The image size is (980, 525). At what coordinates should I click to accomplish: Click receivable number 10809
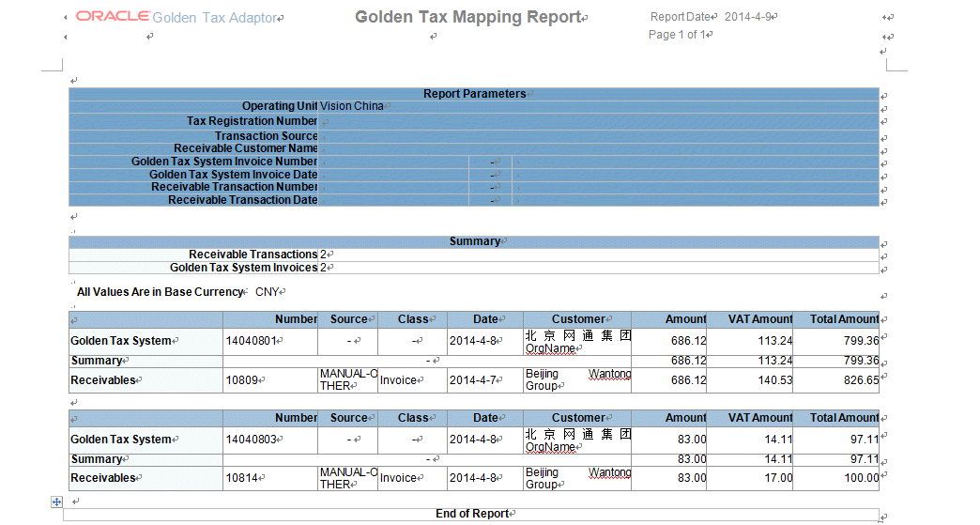coord(242,380)
